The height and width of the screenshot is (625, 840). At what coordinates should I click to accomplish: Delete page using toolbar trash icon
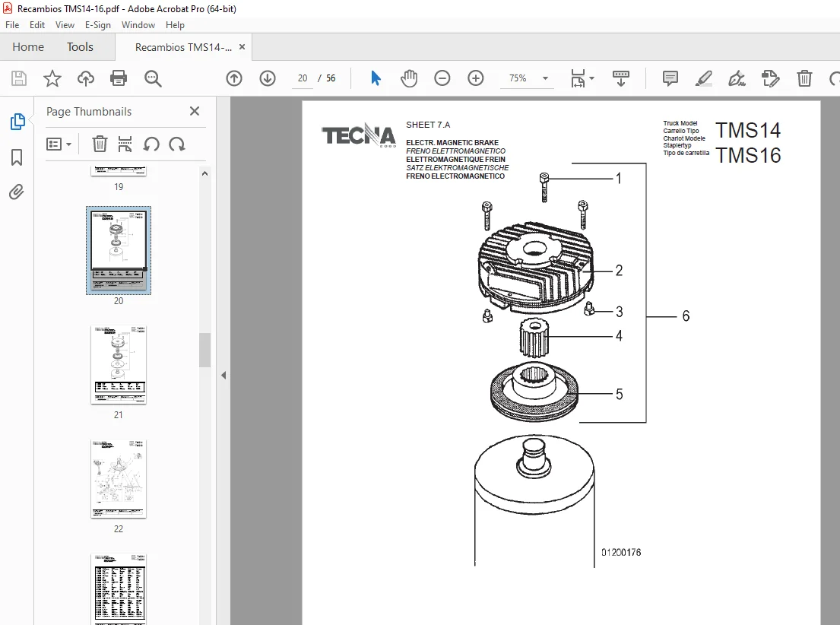[x=804, y=78]
